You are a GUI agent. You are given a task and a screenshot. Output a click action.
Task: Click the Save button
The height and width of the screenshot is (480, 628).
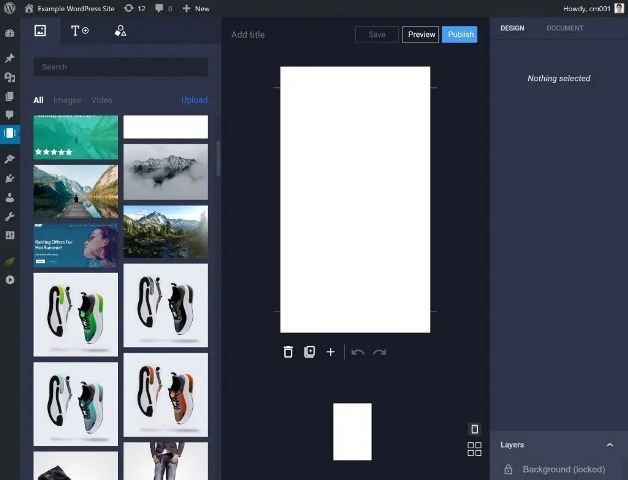point(377,34)
